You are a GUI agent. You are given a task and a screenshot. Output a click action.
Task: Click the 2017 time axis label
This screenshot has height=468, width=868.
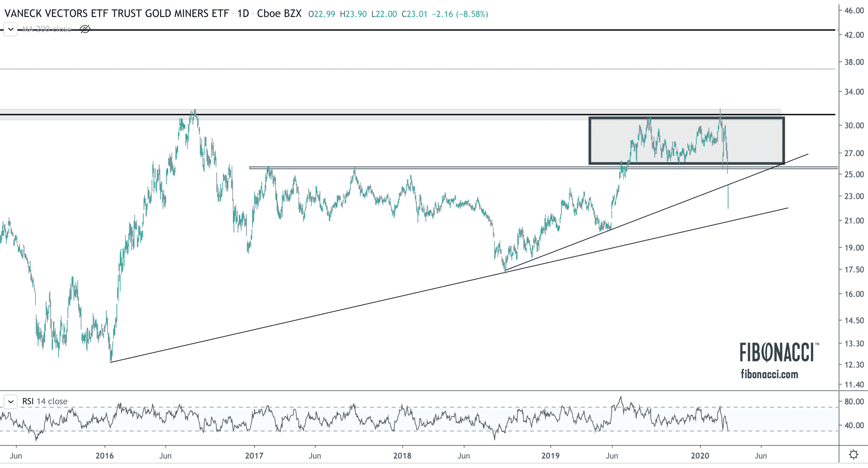[254, 456]
